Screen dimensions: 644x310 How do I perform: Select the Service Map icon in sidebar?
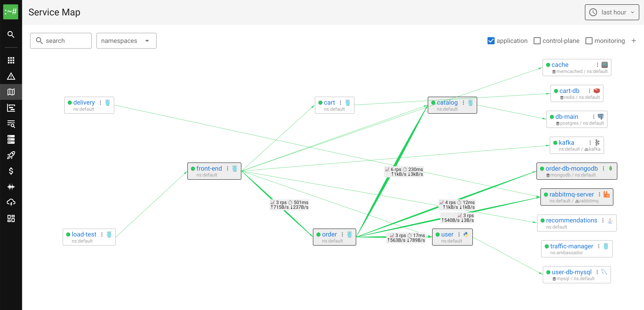pyautogui.click(x=11, y=92)
